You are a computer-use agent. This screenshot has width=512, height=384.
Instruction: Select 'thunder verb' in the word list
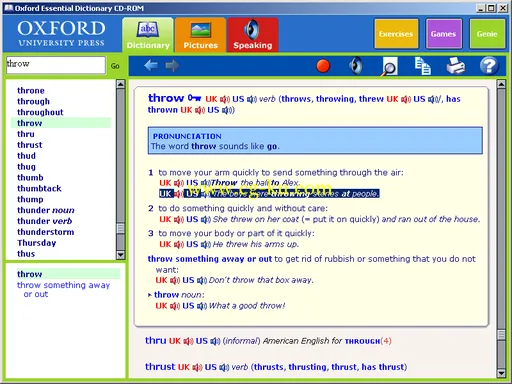(44, 221)
